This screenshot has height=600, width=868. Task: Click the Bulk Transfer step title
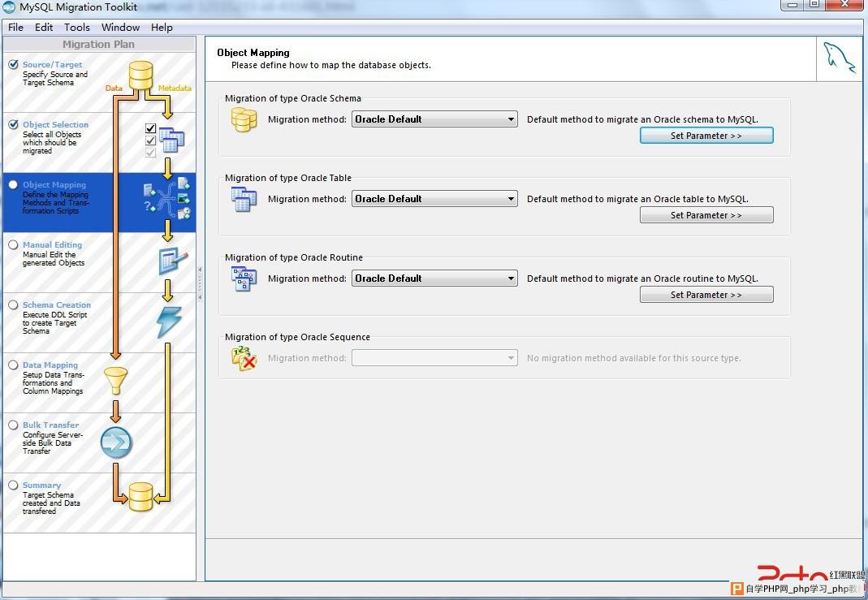tap(51, 425)
